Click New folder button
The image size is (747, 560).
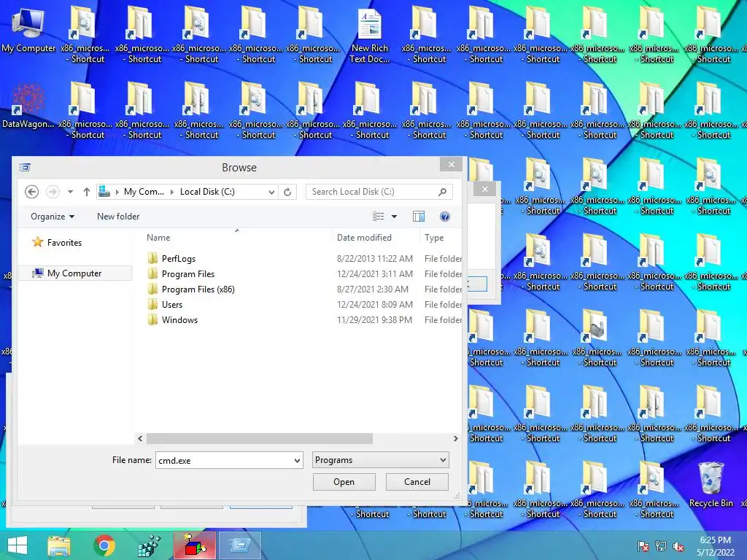(x=118, y=216)
